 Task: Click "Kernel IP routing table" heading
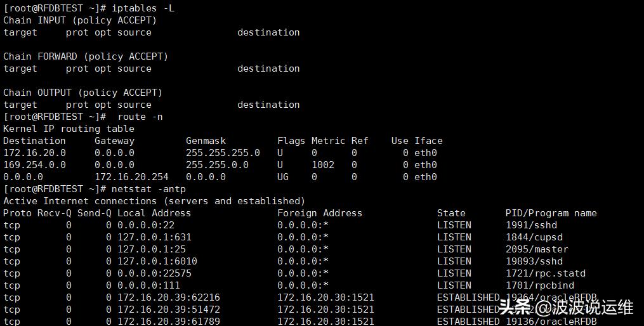click(x=69, y=129)
